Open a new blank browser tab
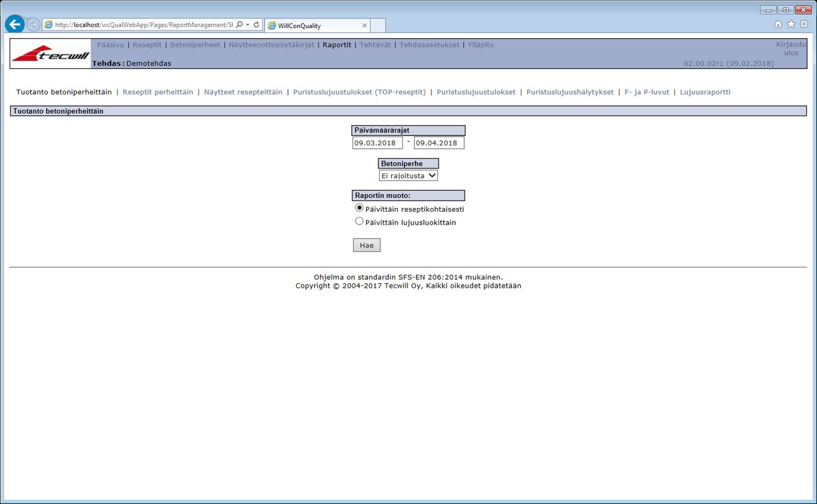The height and width of the screenshot is (504, 817). [378, 26]
